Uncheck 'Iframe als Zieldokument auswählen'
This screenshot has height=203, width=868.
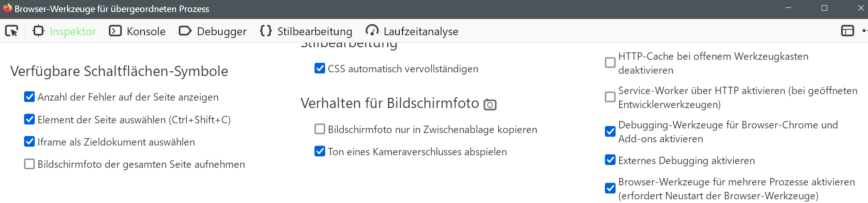click(30, 142)
